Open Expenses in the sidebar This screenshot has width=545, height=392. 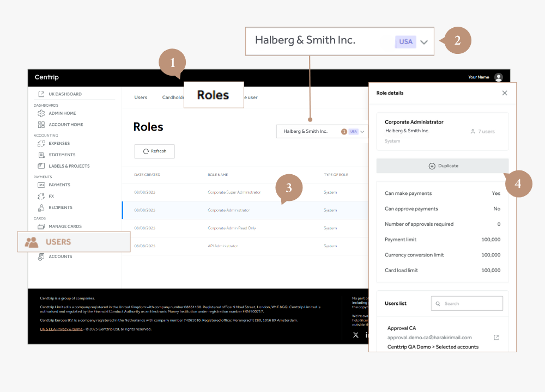pos(59,143)
